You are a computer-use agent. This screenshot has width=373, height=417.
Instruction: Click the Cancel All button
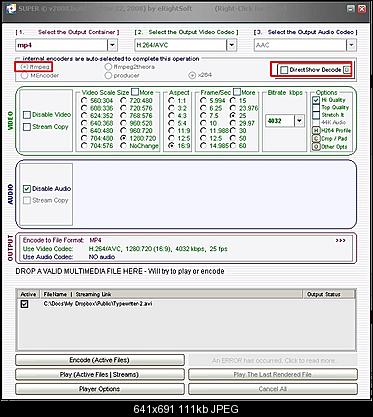(273, 389)
